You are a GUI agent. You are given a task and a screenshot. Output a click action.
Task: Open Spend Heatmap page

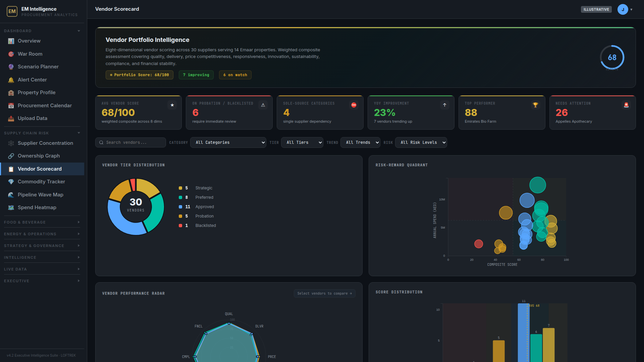(42, 207)
